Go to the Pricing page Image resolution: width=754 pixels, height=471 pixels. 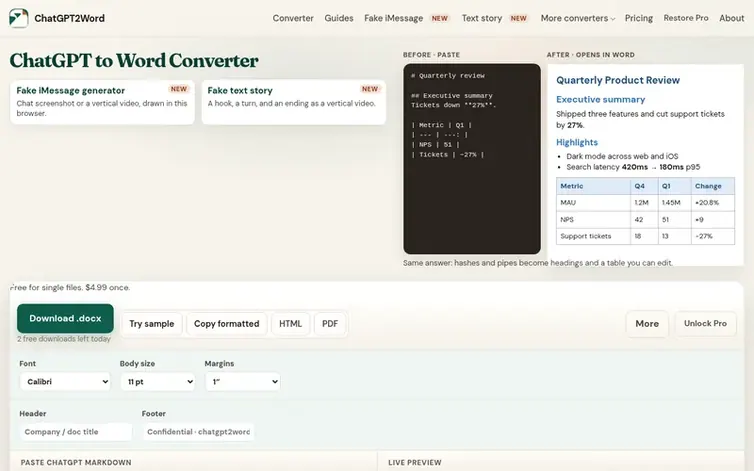tap(639, 18)
